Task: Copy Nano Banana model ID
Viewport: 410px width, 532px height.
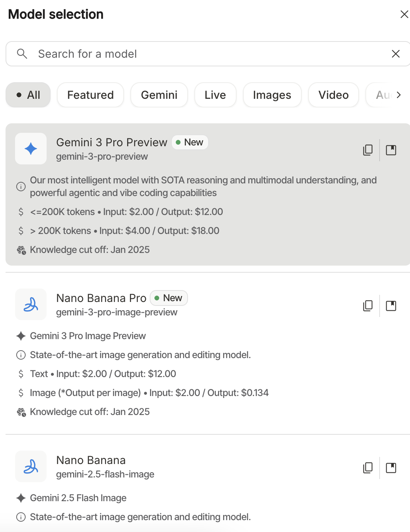Action: tap(368, 468)
